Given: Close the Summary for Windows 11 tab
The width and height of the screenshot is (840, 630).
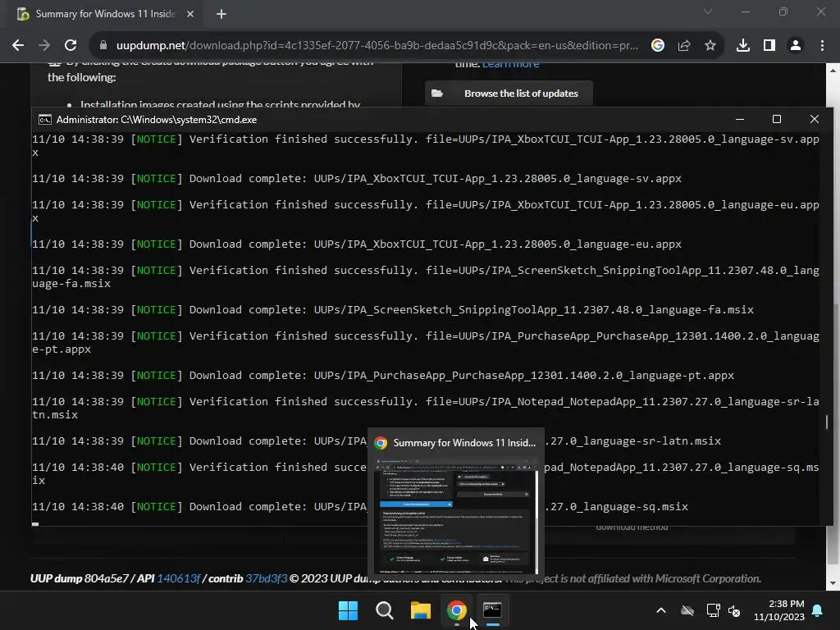Looking at the screenshot, I should point(190,14).
